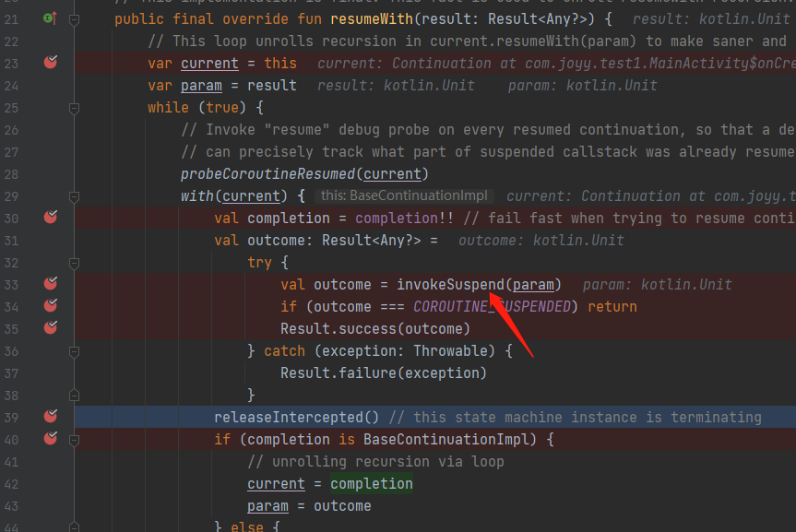796x532 pixels.
Task: Click the 'this: BaseContinuationImpl' inlay hint
Action: point(404,196)
